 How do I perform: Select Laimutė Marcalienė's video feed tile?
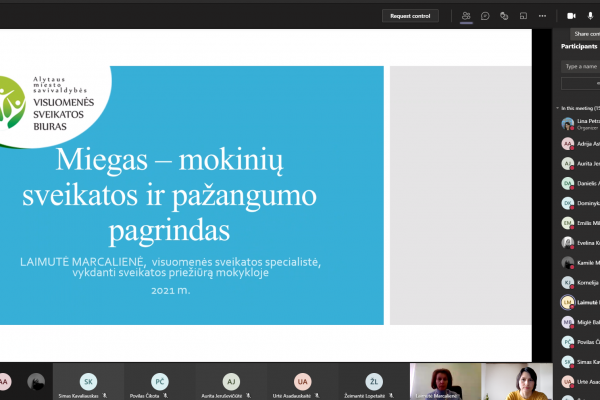pyautogui.click(x=445, y=382)
